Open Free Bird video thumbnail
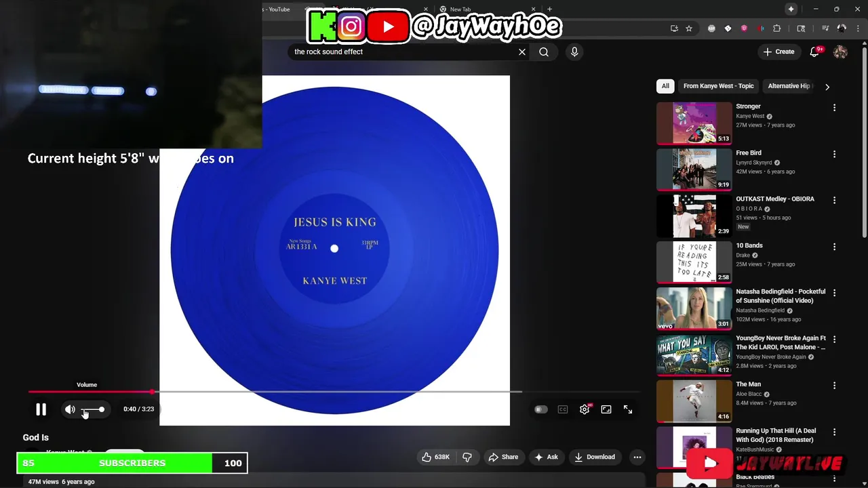 (694, 169)
